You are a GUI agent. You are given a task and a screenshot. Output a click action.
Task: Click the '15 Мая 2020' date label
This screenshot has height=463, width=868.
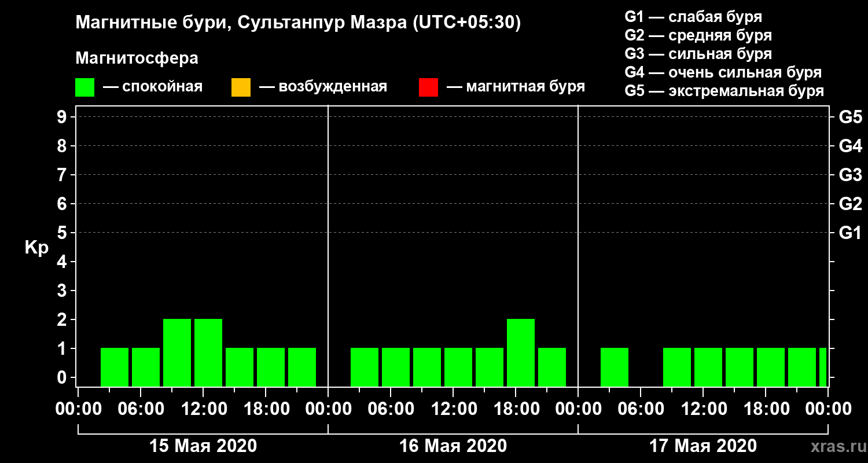click(x=203, y=446)
